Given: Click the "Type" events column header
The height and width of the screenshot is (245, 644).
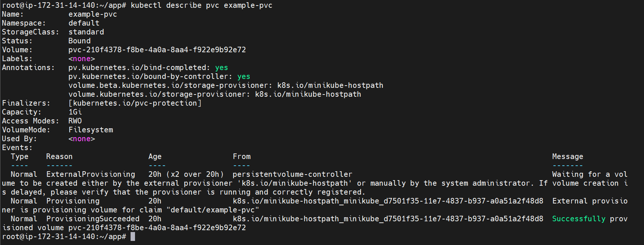Looking at the screenshot, I should click(20, 156).
